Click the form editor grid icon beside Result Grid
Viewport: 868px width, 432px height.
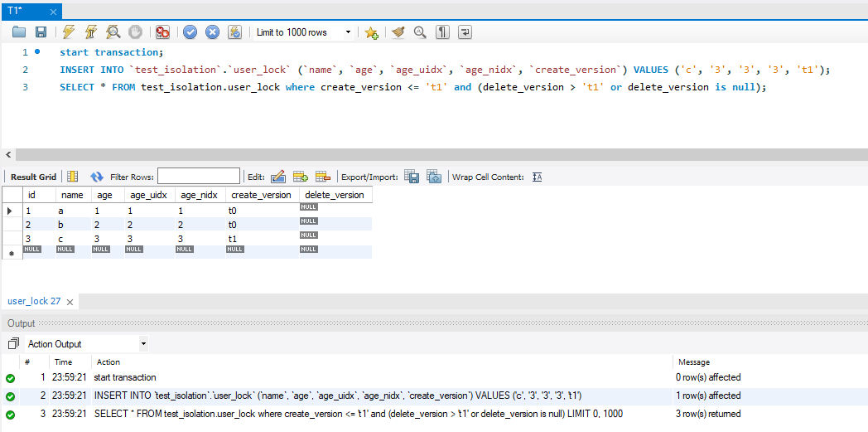tap(73, 177)
